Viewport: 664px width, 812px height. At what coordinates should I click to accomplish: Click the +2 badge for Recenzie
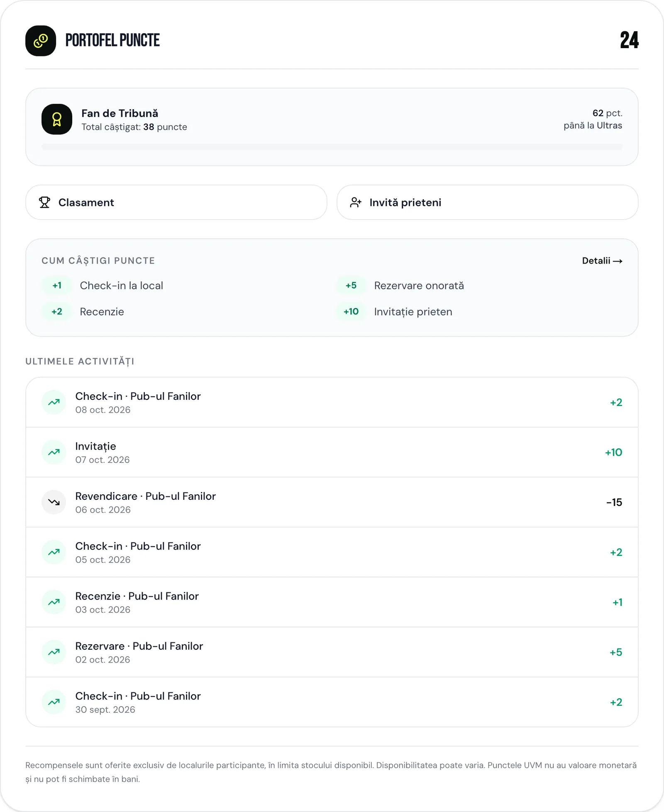57,311
